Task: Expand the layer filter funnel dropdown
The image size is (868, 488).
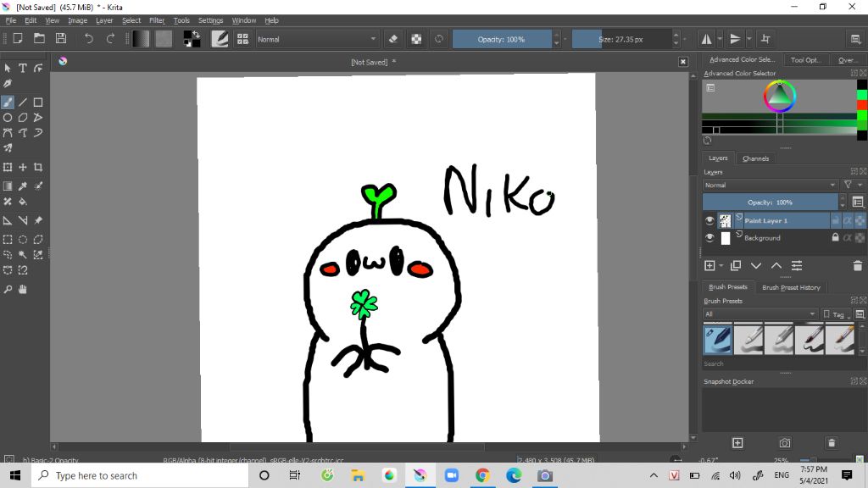Action: [860, 185]
